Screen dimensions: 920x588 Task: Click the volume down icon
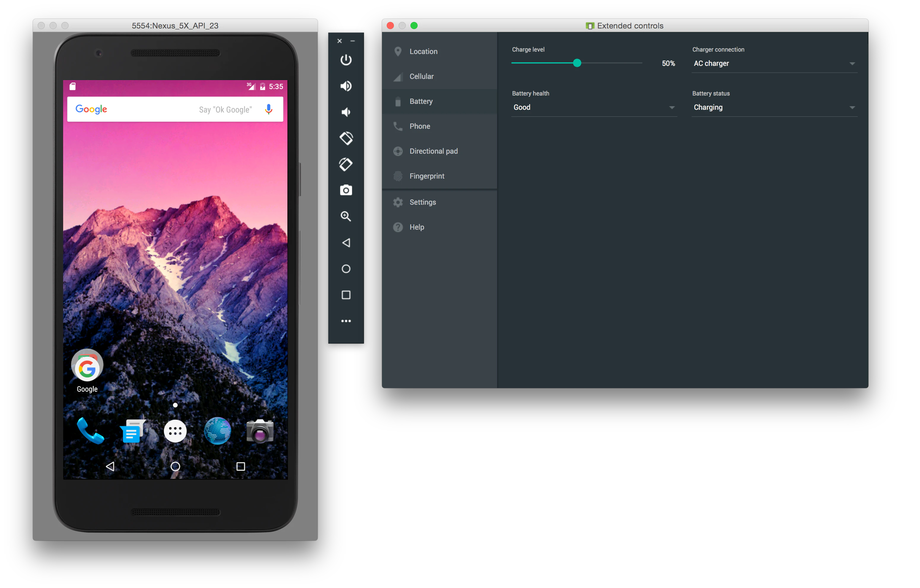click(346, 112)
